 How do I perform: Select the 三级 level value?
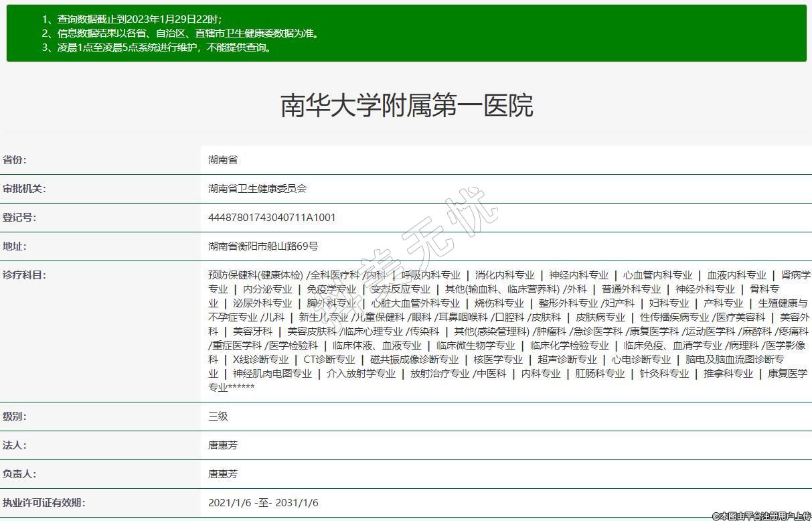[x=218, y=417]
